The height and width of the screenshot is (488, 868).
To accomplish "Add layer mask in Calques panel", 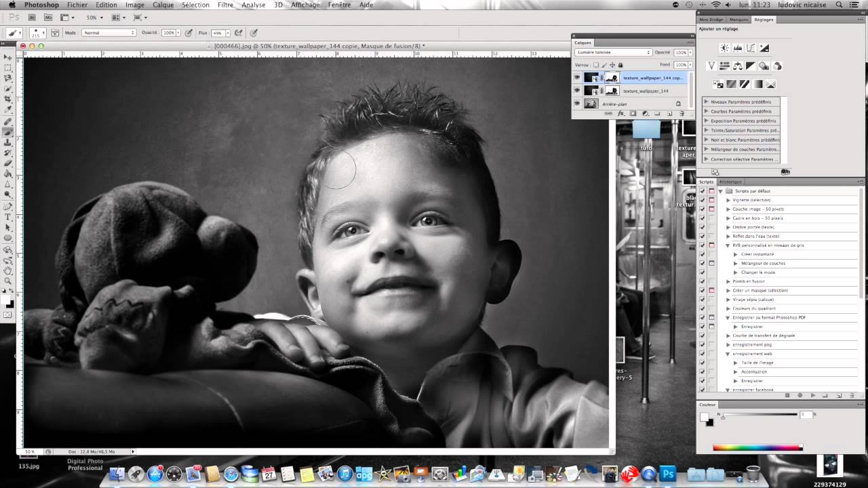I will pyautogui.click(x=633, y=113).
